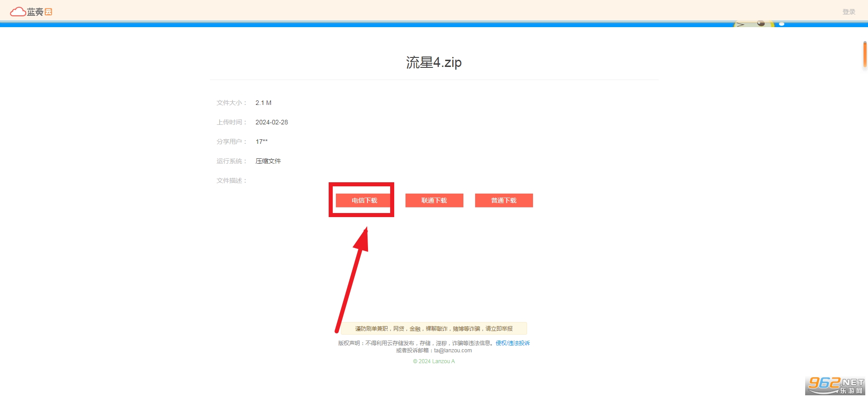This screenshot has height=398, width=868.
Task: Click the orange page scrollbar thumb
Action: (x=865, y=54)
